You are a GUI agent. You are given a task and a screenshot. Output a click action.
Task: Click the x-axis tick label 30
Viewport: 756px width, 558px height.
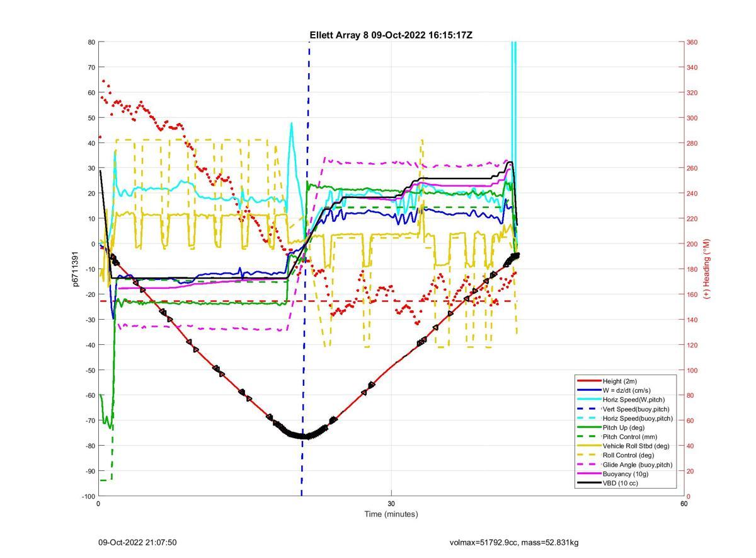(391, 504)
